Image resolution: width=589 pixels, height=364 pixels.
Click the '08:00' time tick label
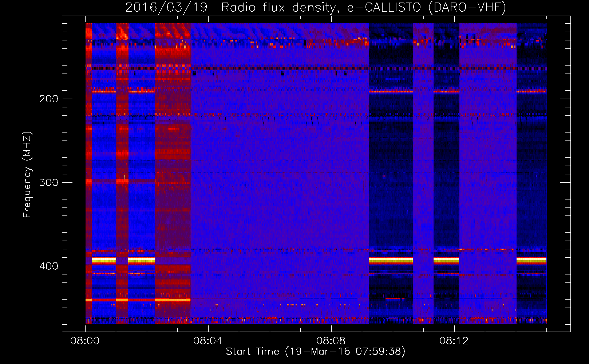coord(85,341)
